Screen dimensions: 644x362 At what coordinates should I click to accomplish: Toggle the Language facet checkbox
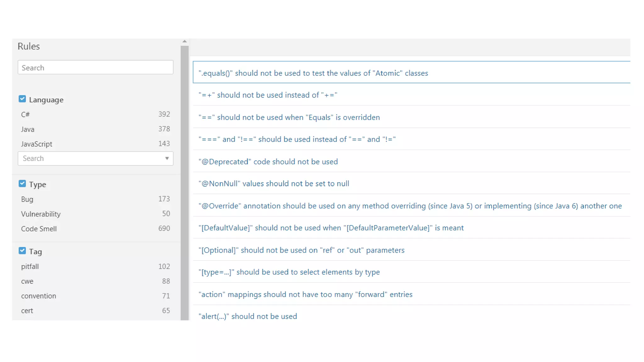[22, 99]
